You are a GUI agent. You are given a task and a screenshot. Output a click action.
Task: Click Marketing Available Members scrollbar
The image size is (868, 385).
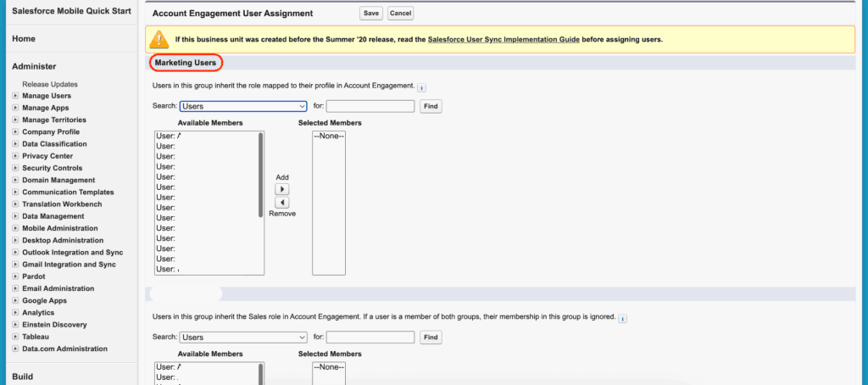(261, 175)
